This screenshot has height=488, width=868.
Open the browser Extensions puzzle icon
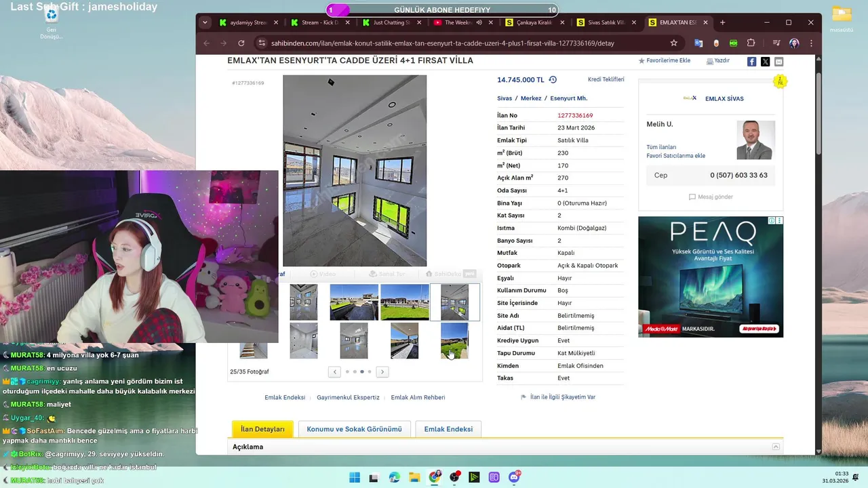click(x=751, y=43)
